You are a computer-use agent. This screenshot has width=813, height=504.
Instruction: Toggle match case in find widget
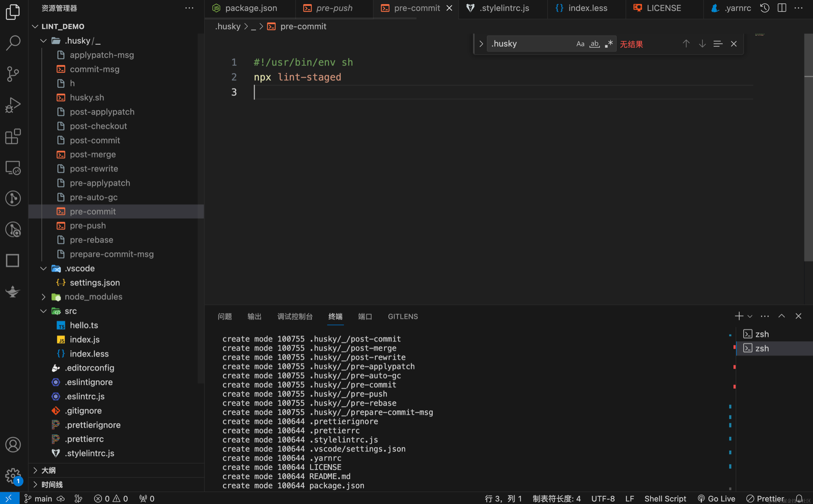click(x=580, y=44)
